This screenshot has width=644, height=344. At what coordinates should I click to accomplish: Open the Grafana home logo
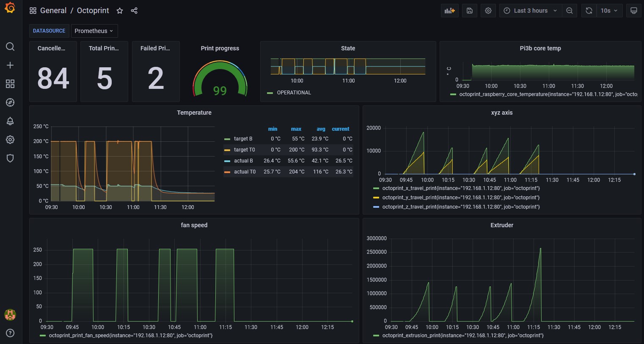tap(10, 8)
